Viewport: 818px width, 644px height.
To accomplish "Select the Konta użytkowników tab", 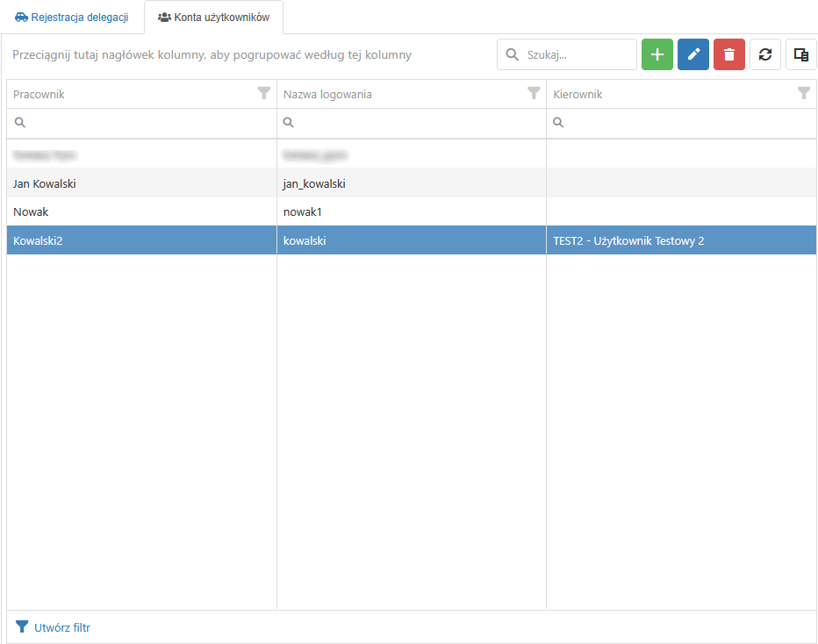I will [213, 18].
